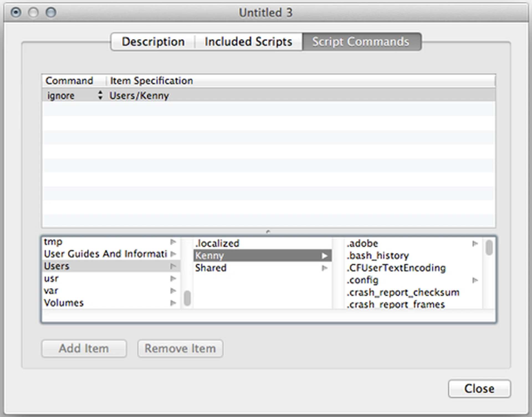This screenshot has width=532, height=417.
Task: Click the first column scrollbar thumb
Action: pyautogui.click(x=187, y=298)
